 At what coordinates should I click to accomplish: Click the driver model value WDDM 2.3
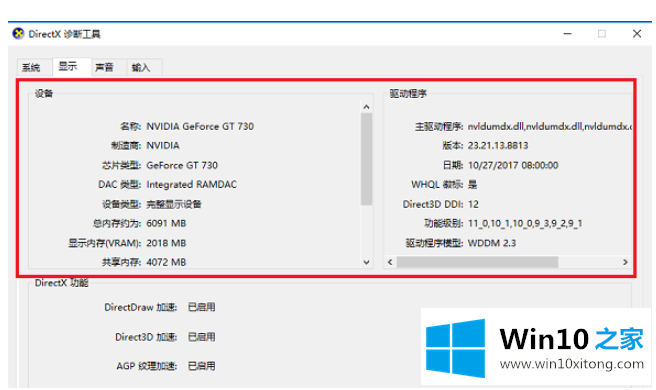click(x=492, y=243)
